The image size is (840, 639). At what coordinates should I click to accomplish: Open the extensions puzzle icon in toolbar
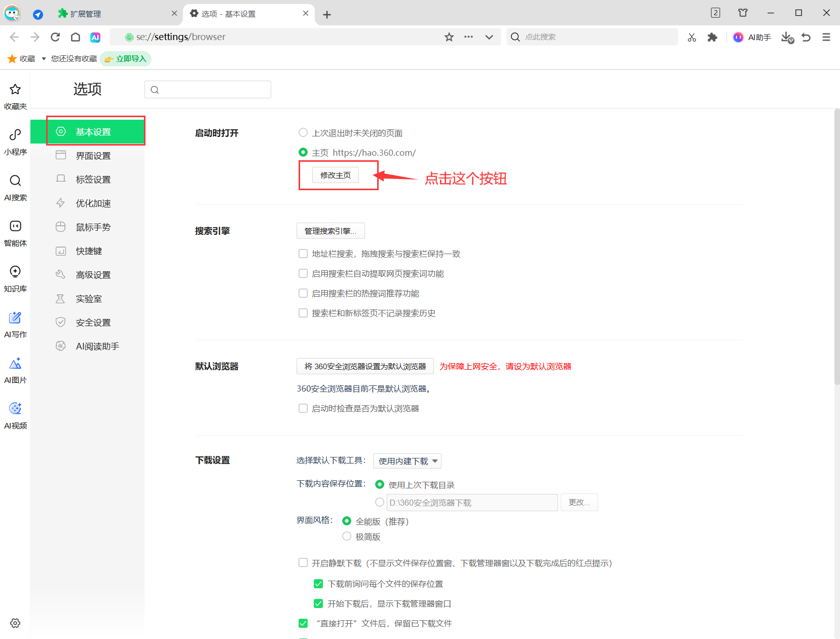[x=712, y=37]
